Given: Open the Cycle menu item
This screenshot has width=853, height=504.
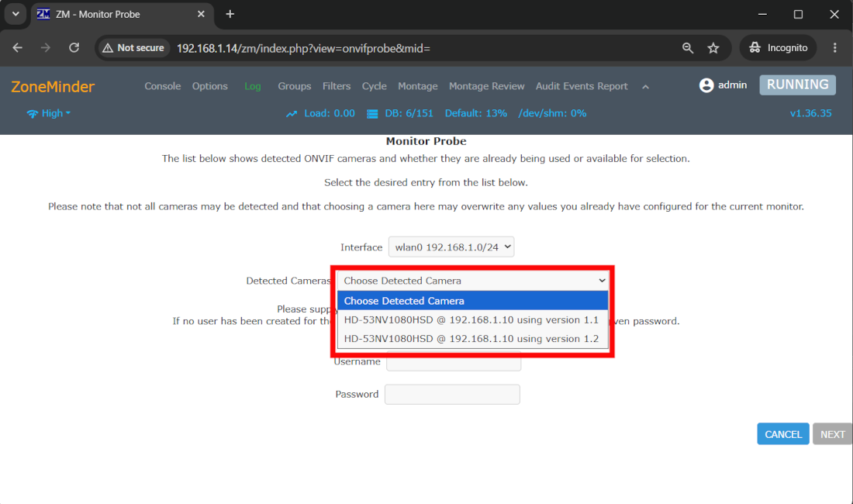Looking at the screenshot, I should click(x=375, y=86).
